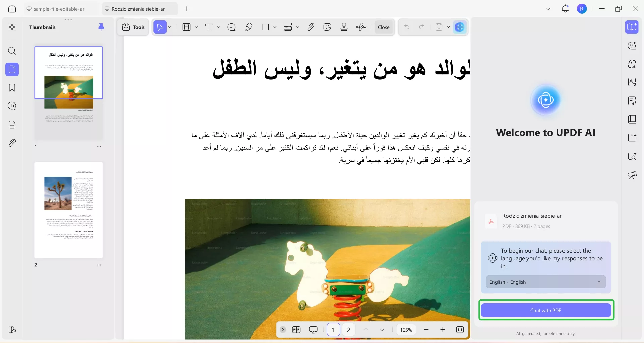Click the Chat with PDF button
Image resolution: width=644 pixels, height=343 pixels.
(545, 310)
